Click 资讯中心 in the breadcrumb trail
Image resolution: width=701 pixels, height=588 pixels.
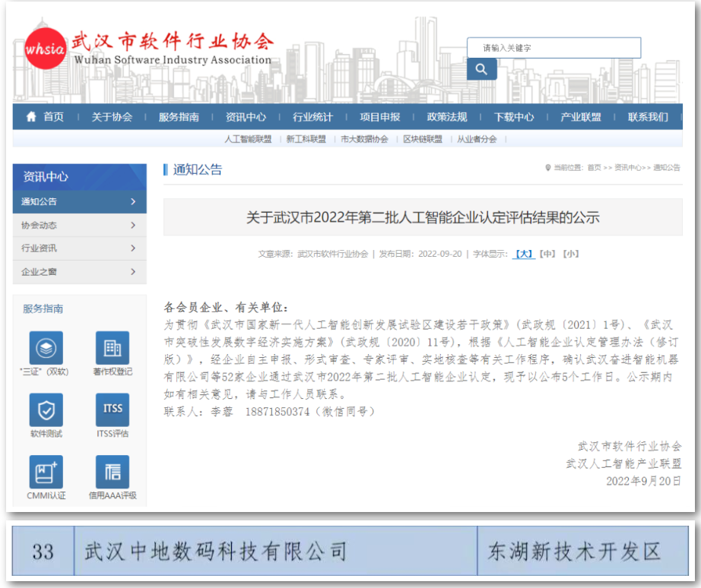[x=628, y=168]
